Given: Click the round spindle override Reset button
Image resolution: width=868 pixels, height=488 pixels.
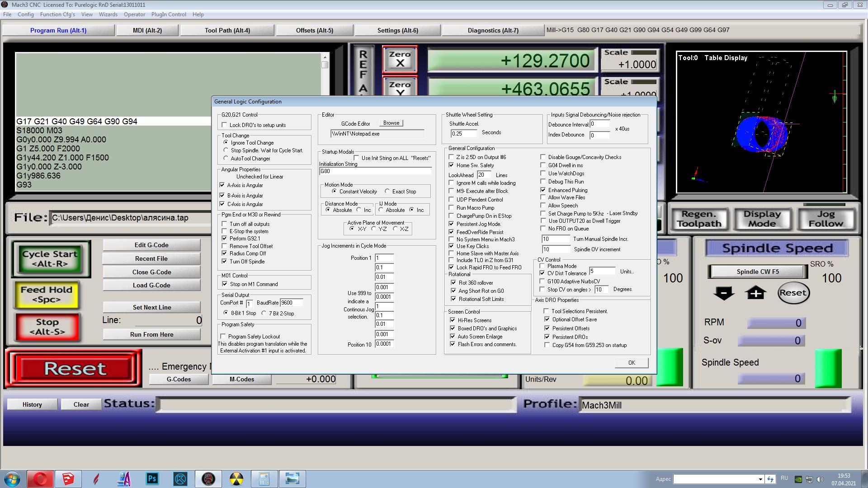Looking at the screenshot, I should coord(793,293).
